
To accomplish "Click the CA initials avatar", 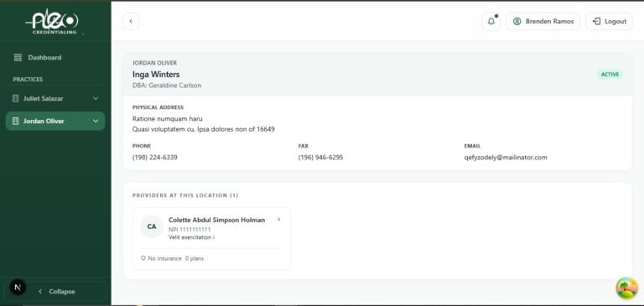I will pos(152,226).
